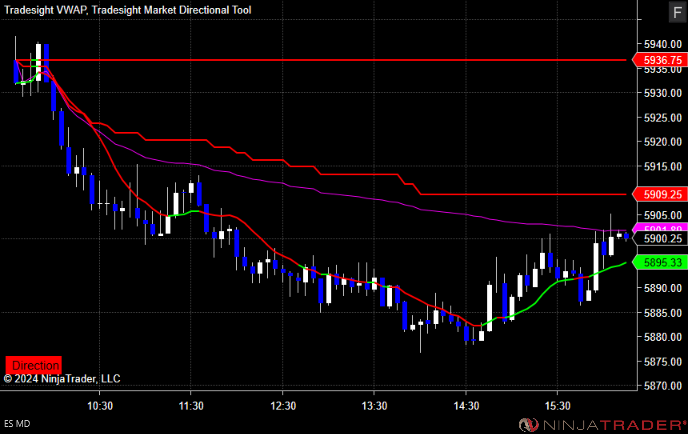Click the 10:30 time axis label
The width and height of the screenshot is (688, 434).
[x=100, y=406]
